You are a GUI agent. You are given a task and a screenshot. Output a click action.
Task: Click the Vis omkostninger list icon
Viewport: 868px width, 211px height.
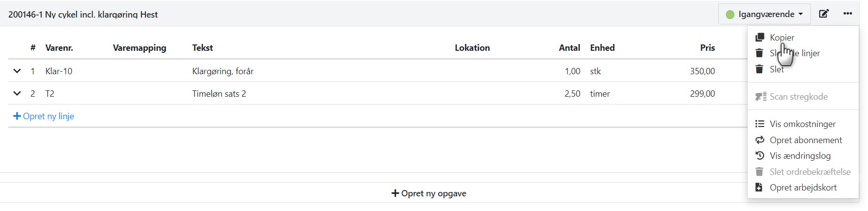(760, 124)
